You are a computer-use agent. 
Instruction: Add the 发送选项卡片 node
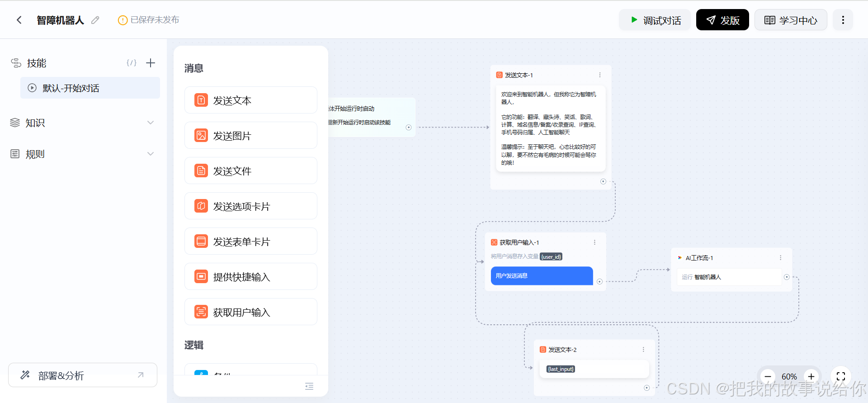tap(251, 206)
